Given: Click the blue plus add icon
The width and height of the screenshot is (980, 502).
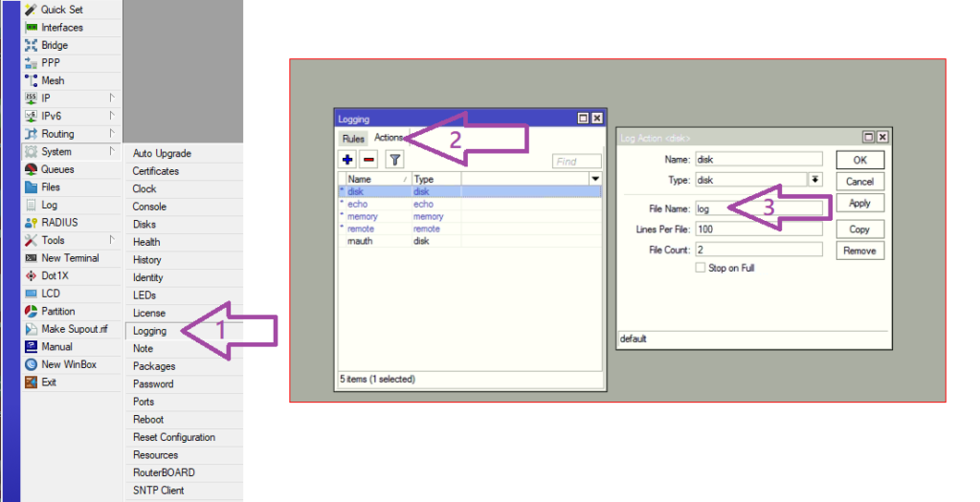Looking at the screenshot, I should click(347, 160).
